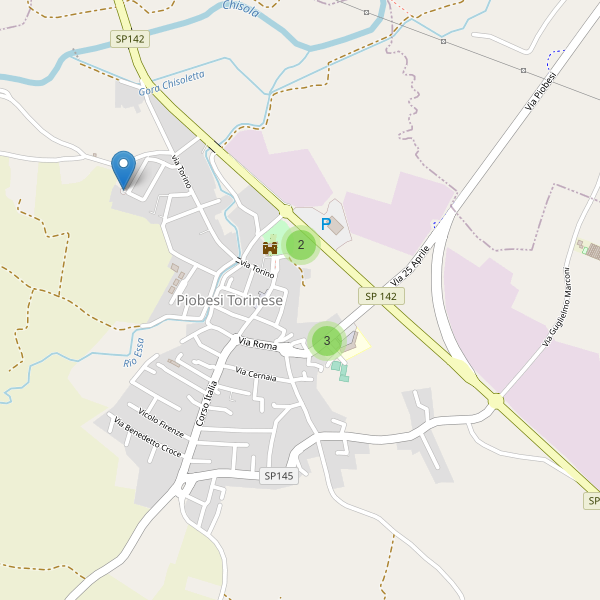
Task: Click the Via Piobesi road label
Action: (x=540, y=91)
